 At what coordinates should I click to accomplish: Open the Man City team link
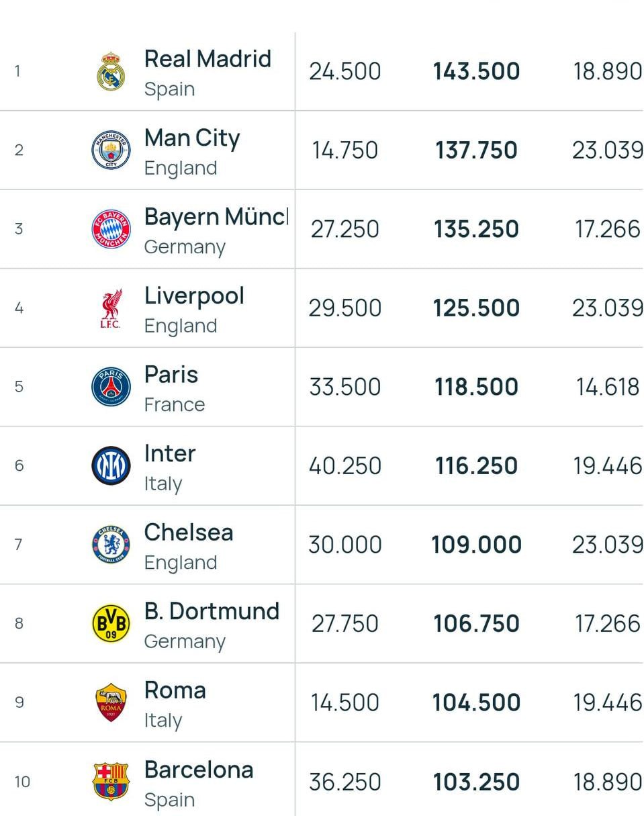pos(192,138)
